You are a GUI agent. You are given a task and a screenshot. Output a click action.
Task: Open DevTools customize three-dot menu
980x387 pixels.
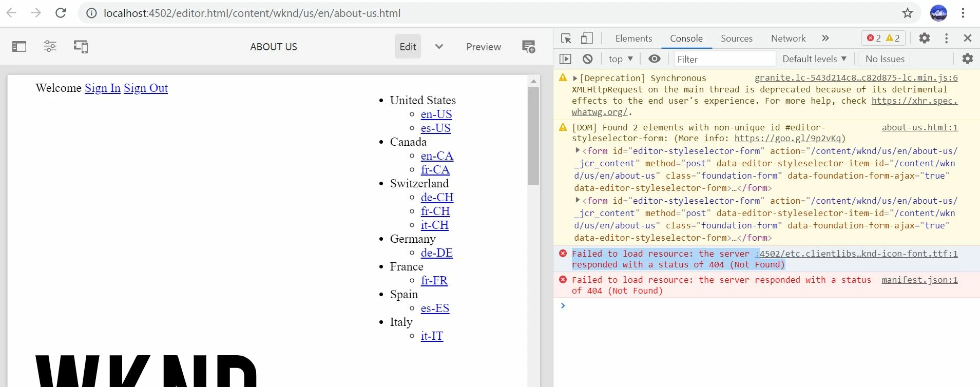(947, 38)
